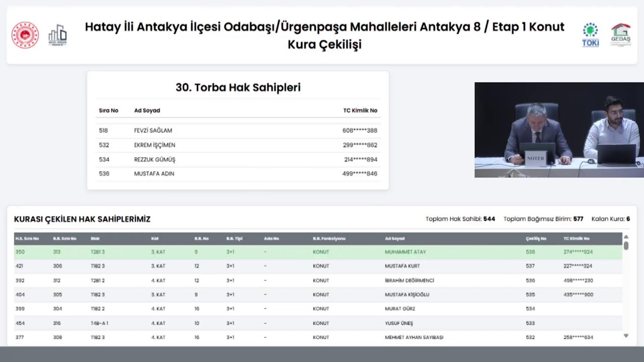Click the table scrollbar down arrow
Viewport: 644px width, 362px height.
626,335
